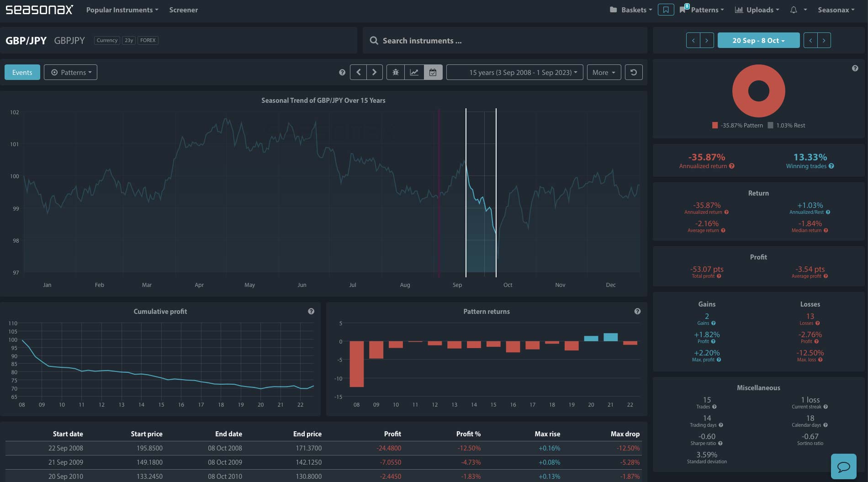Expand the 20 Sep - 8 Oct dropdown
The height and width of the screenshot is (482, 868).
click(x=758, y=40)
